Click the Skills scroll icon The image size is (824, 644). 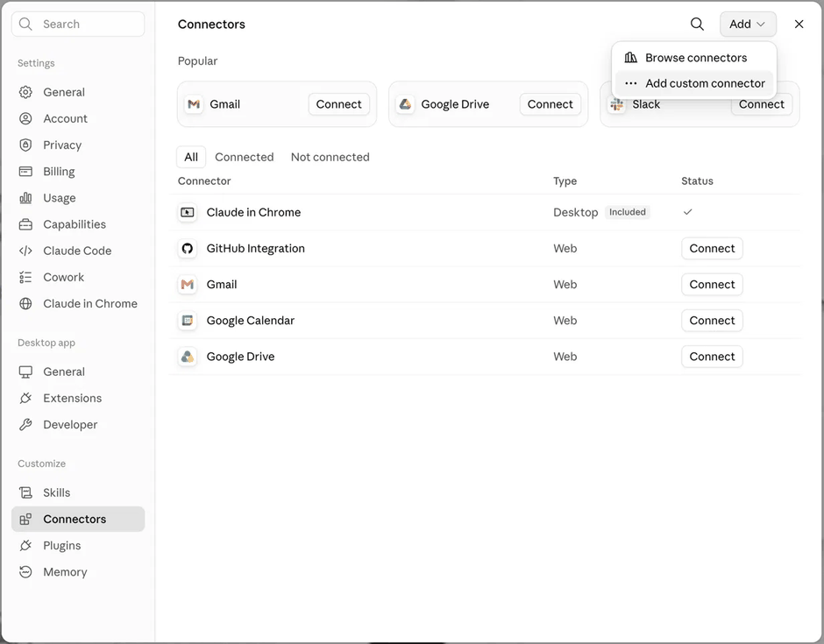(x=25, y=492)
